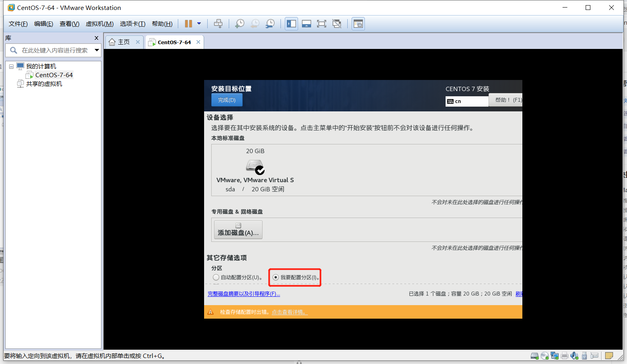Close the CentOS-7-64 tab with its X
The height and width of the screenshot is (364, 627).
(198, 42)
